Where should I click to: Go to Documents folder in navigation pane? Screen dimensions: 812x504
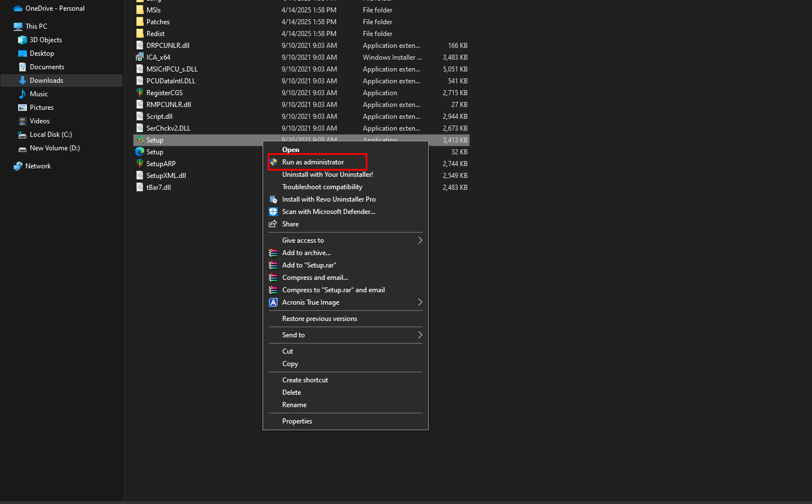point(47,67)
